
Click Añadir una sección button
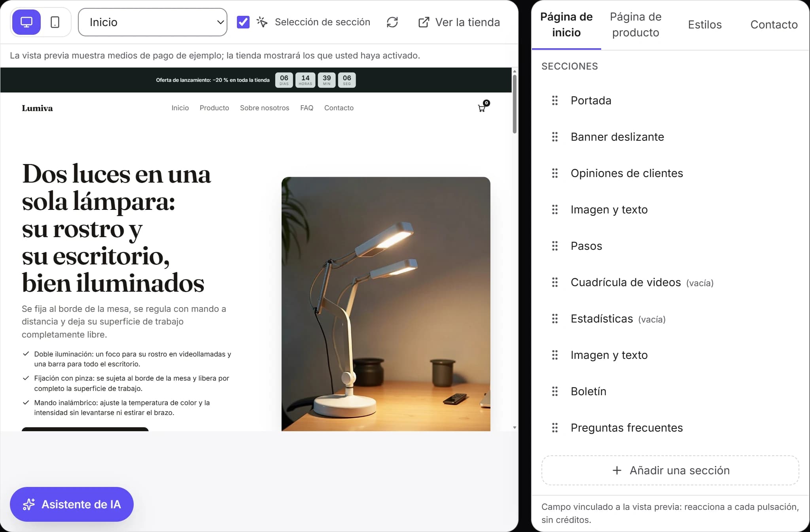(670, 470)
